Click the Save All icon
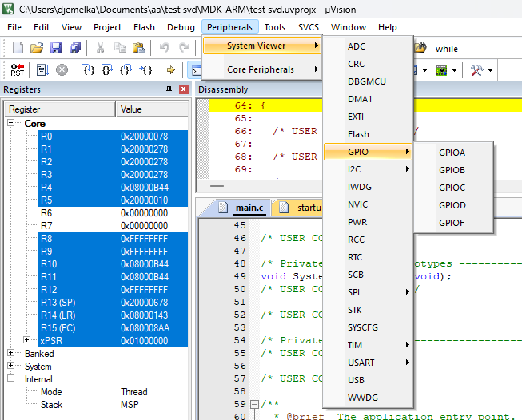 (x=75, y=48)
